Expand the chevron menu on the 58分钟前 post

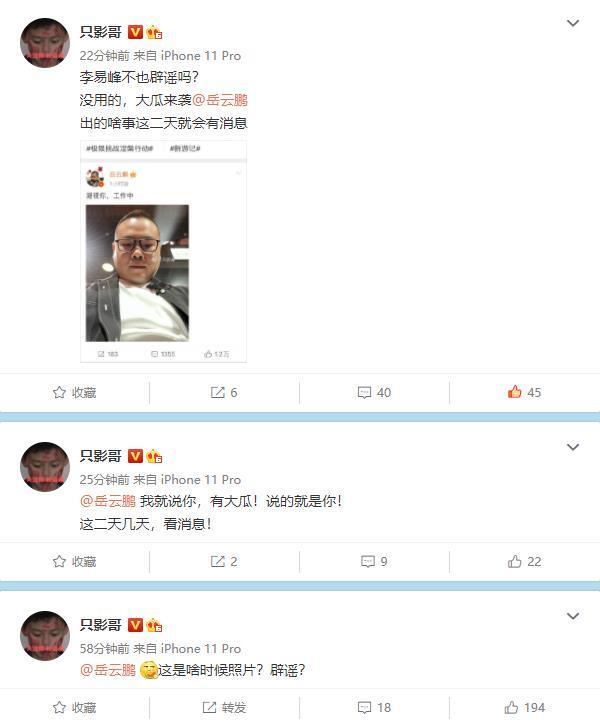573,616
